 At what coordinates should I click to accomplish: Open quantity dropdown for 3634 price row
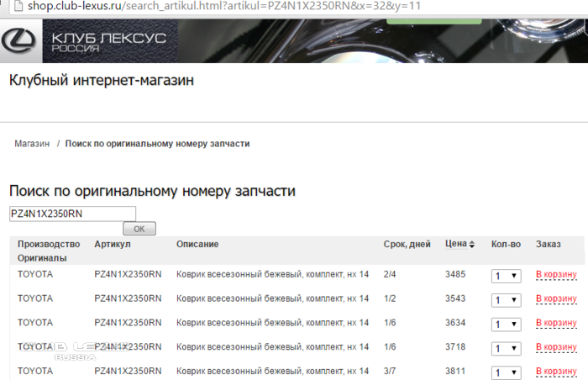tap(505, 324)
